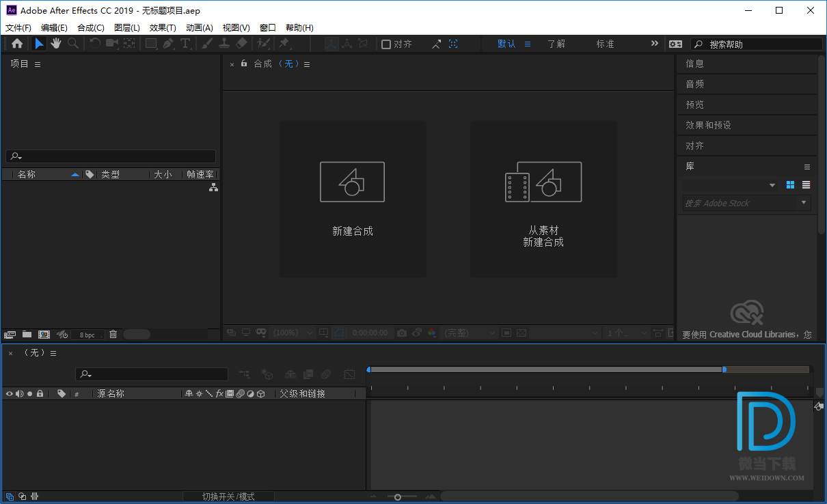The width and height of the screenshot is (827, 504).
Task: Select the Brush tool
Action: (207, 44)
